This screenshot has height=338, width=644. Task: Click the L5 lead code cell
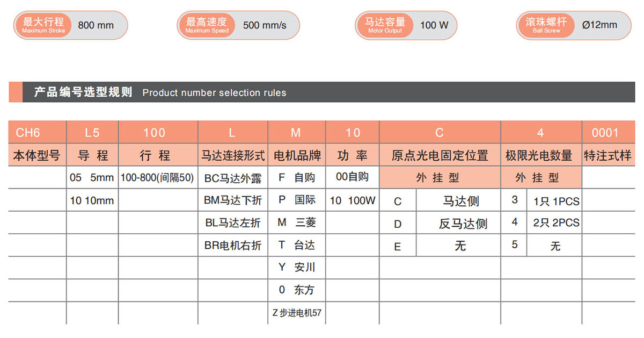tap(92, 133)
